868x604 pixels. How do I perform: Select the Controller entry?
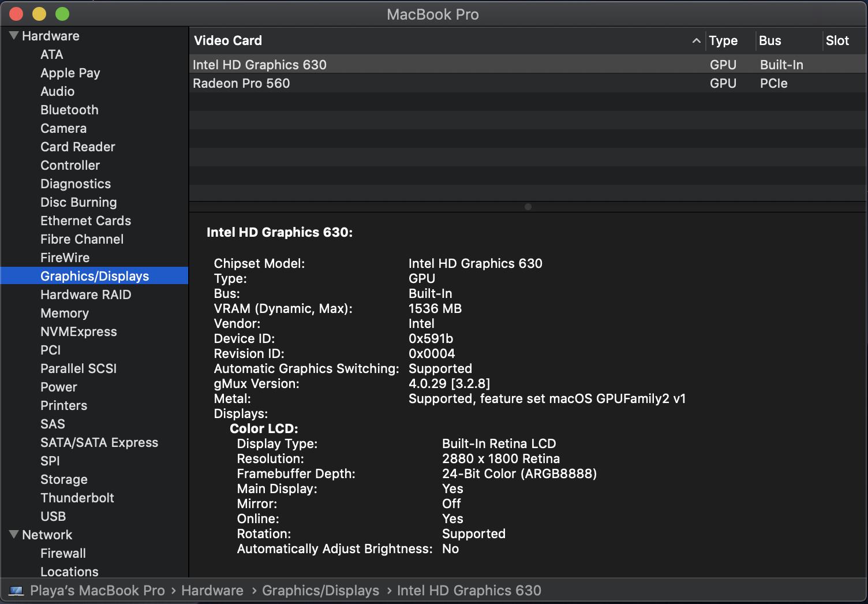point(70,165)
